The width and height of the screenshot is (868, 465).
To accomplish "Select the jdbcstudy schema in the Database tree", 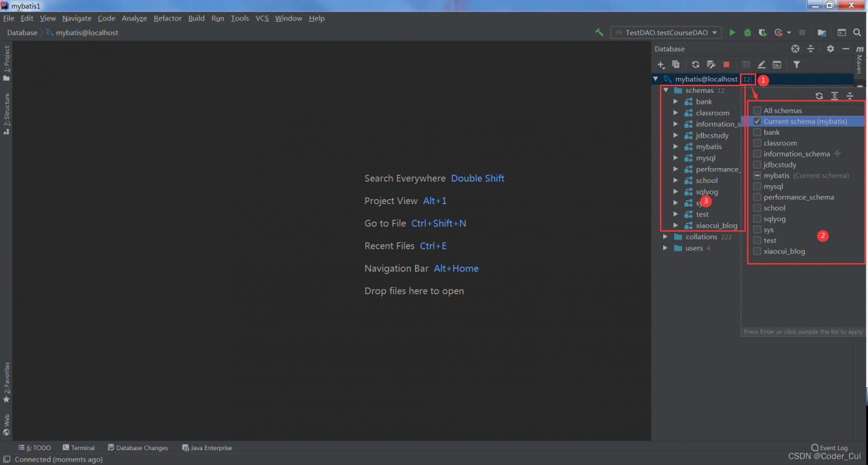I will click(712, 136).
